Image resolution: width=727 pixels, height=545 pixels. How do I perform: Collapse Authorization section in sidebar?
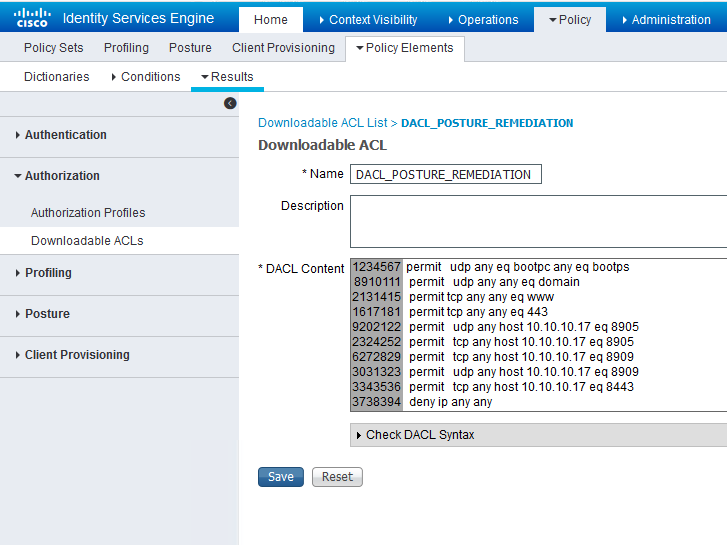[x=57, y=176]
